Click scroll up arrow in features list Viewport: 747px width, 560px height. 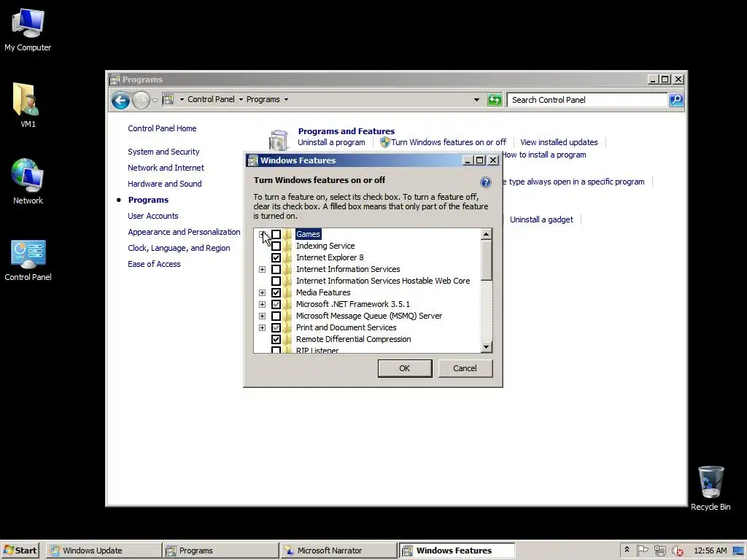click(x=486, y=234)
